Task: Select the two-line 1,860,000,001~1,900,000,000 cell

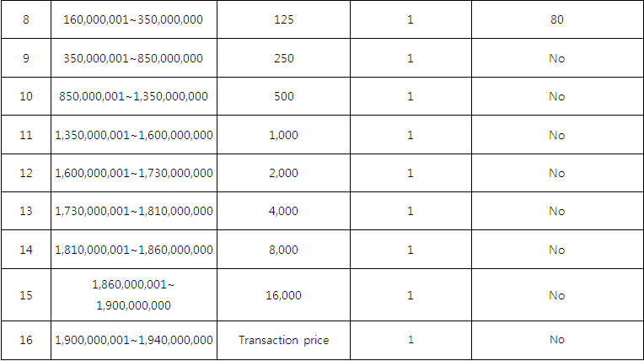Action: pyautogui.click(x=133, y=295)
